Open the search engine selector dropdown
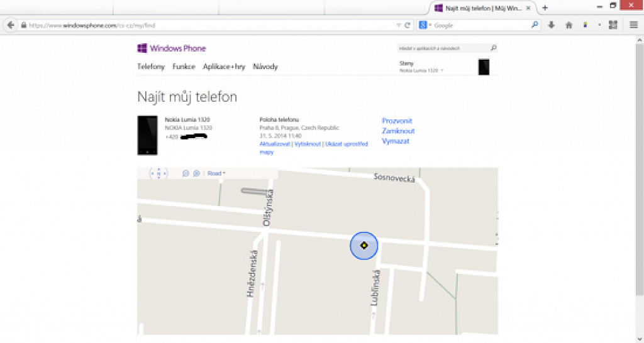This screenshot has height=343, width=644. pyautogui.click(x=425, y=25)
